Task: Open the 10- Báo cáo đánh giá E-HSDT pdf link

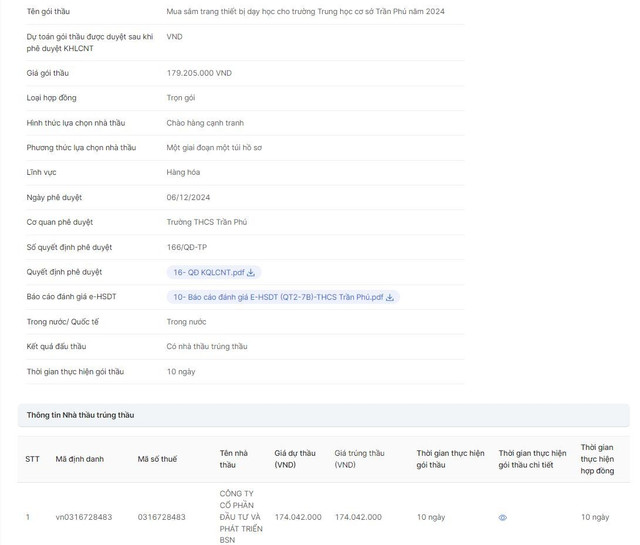Action: tap(278, 297)
